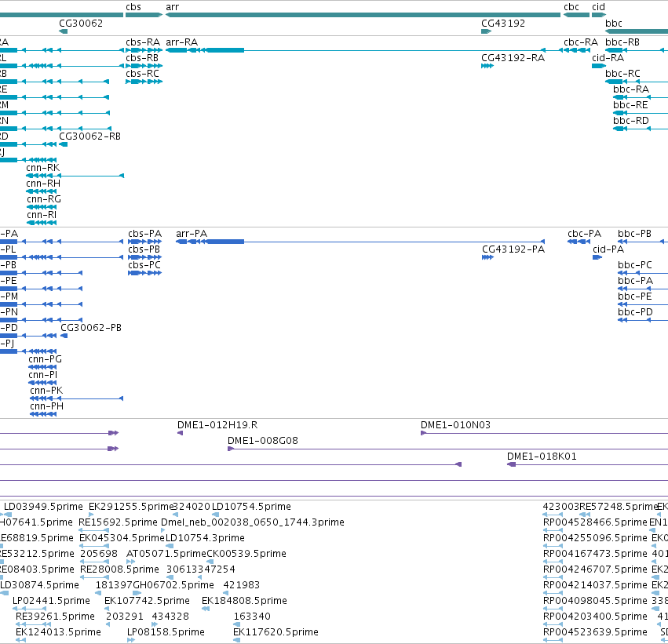Viewport: 668px width, 644px height.
Task: Open the bbc-RA transcript label
Action: 631,89
